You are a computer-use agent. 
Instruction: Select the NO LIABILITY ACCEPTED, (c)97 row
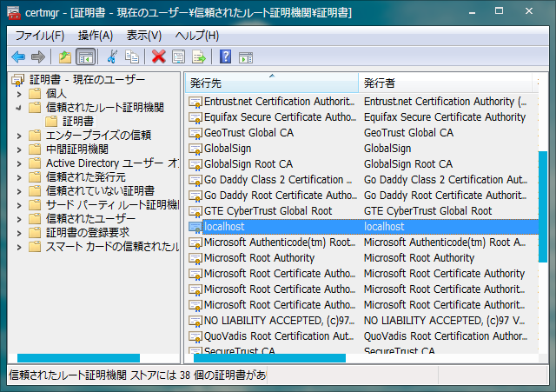click(361, 321)
